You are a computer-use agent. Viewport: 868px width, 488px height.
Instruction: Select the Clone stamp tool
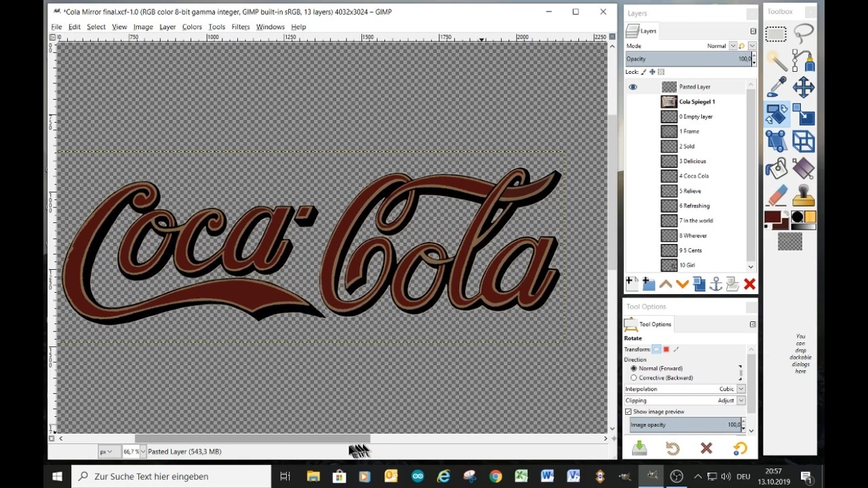point(804,195)
